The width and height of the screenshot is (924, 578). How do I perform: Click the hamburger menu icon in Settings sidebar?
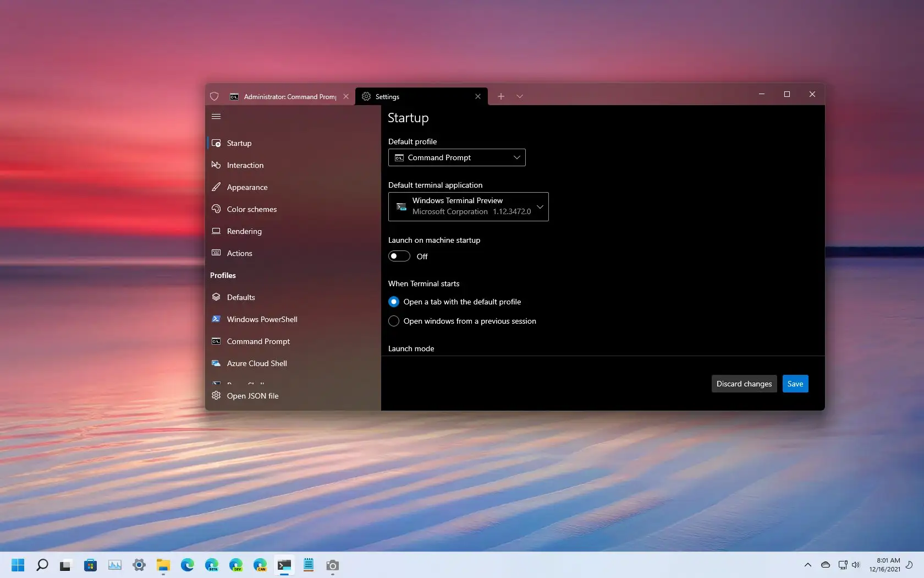[x=216, y=116]
